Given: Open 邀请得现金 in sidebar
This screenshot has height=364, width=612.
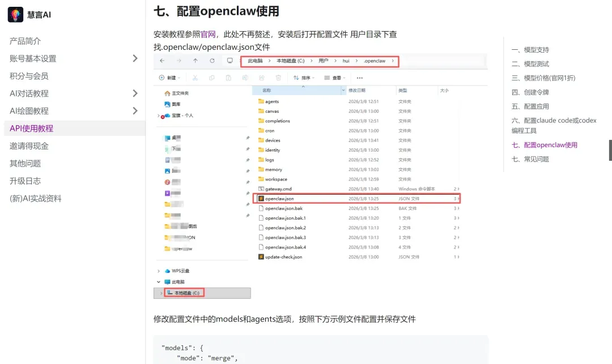Looking at the screenshot, I should 29,145.
